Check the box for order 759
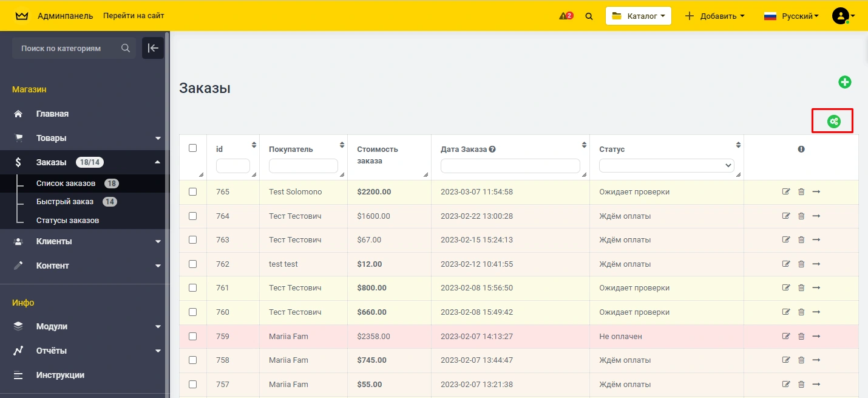 (193, 336)
